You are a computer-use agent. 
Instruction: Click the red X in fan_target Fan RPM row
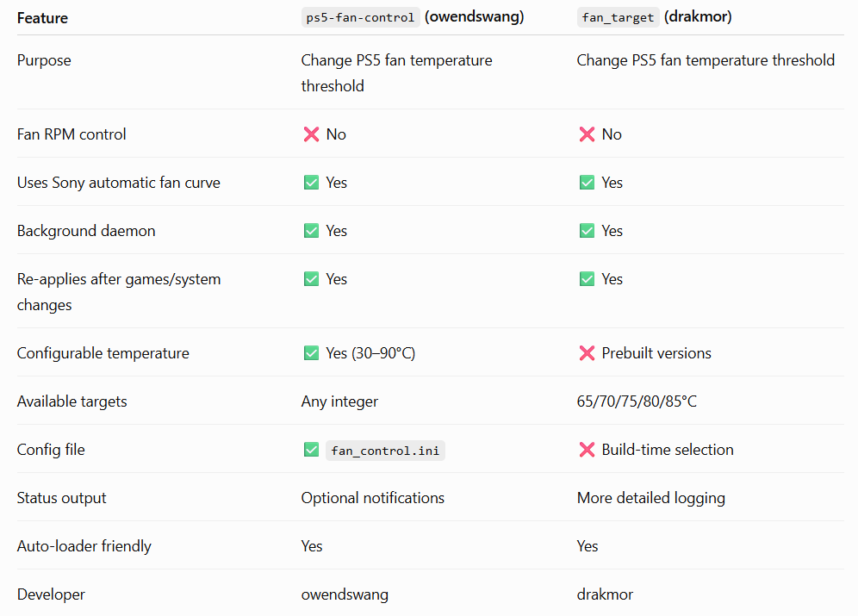pyautogui.click(x=588, y=134)
